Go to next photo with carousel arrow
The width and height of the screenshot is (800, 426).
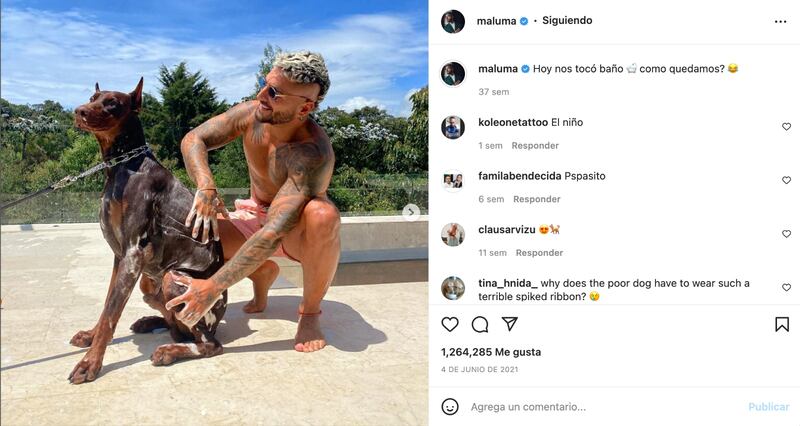[411, 212]
